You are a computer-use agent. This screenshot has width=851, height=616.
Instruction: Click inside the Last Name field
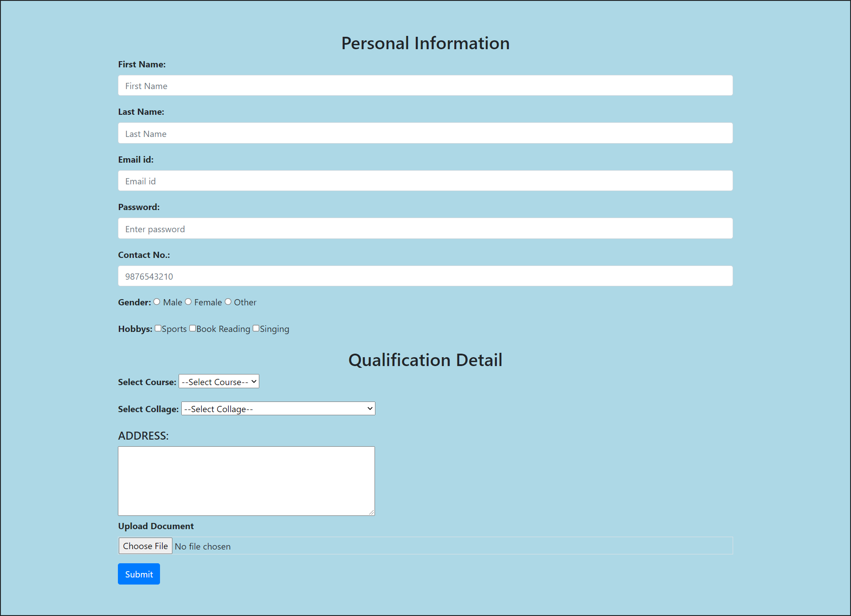tap(425, 133)
